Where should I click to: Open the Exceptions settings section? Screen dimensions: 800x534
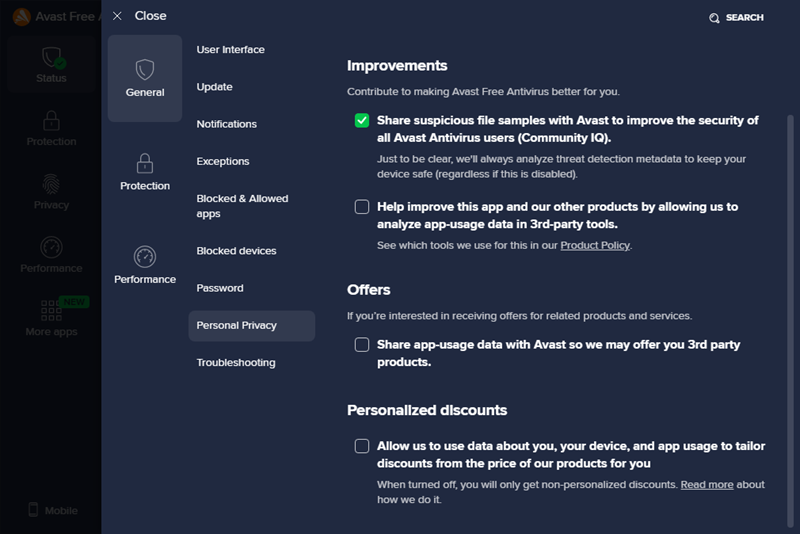(223, 161)
